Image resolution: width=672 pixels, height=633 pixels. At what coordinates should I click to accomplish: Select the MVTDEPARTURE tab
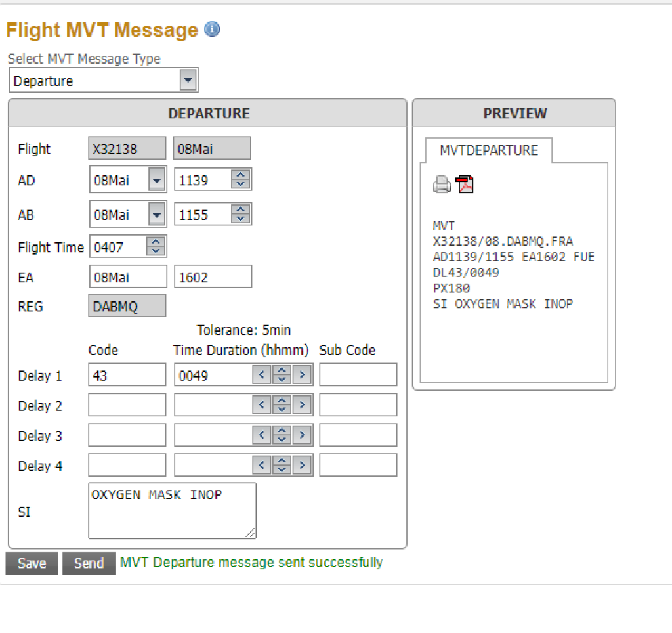click(x=488, y=150)
